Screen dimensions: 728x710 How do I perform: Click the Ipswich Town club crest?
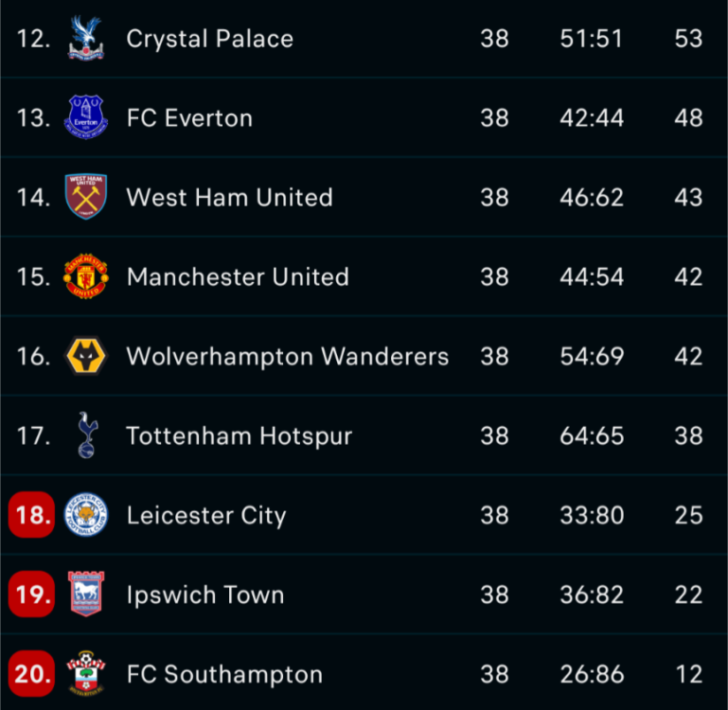pos(85,595)
